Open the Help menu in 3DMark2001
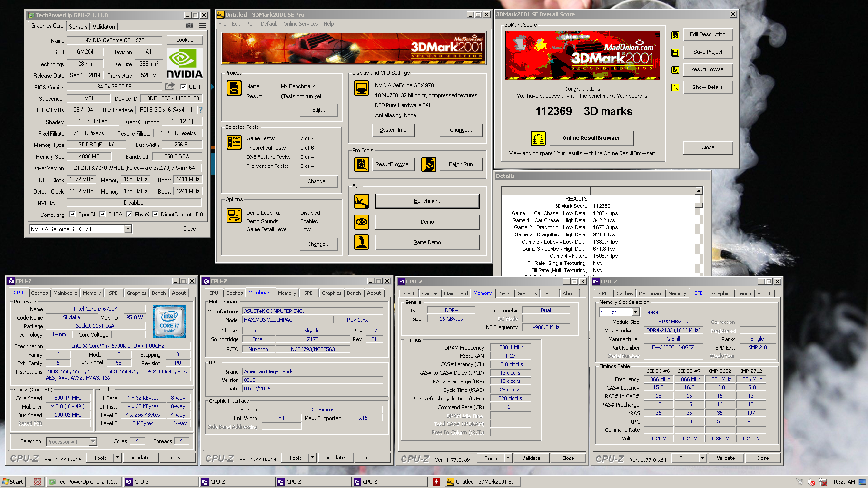Image resolution: width=868 pixels, height=488 pixels. click(328, 24)
